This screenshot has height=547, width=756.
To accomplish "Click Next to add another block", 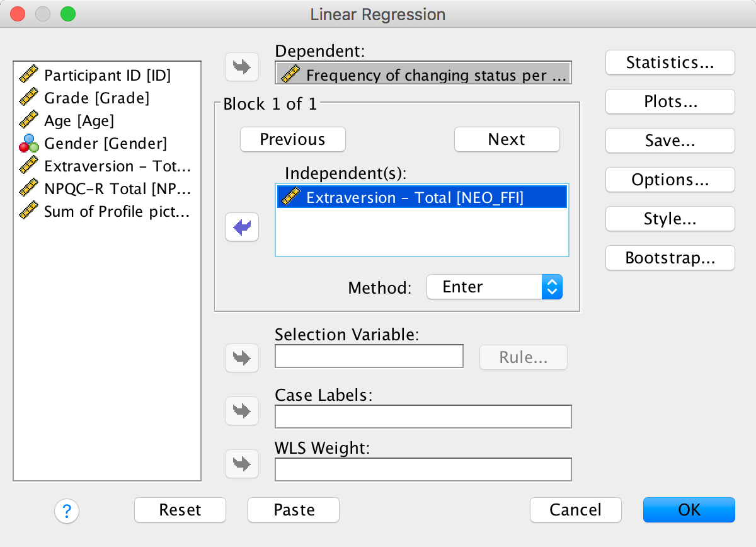I will 507,140.
